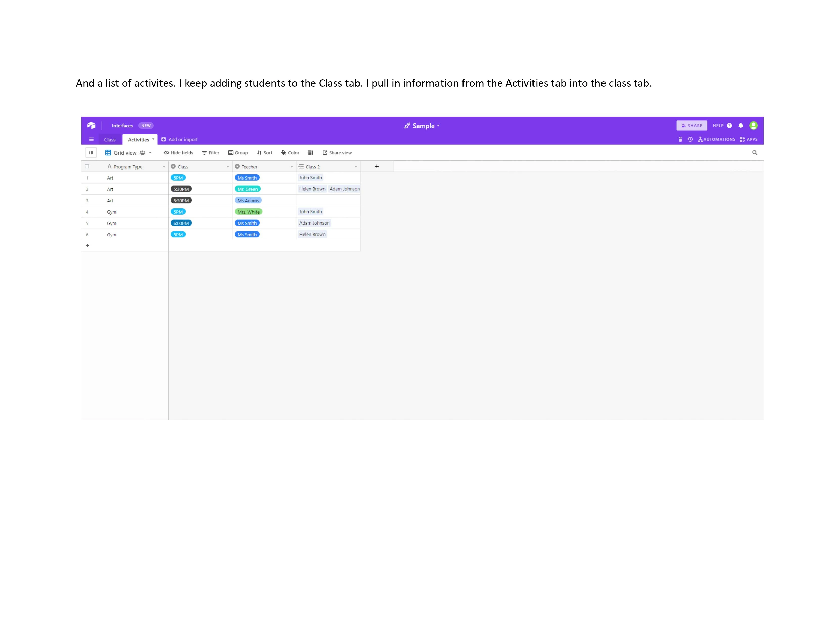Click the plus to add a new field
The image size is (834, 644).
pyautogui.click(x=377, y=166)
